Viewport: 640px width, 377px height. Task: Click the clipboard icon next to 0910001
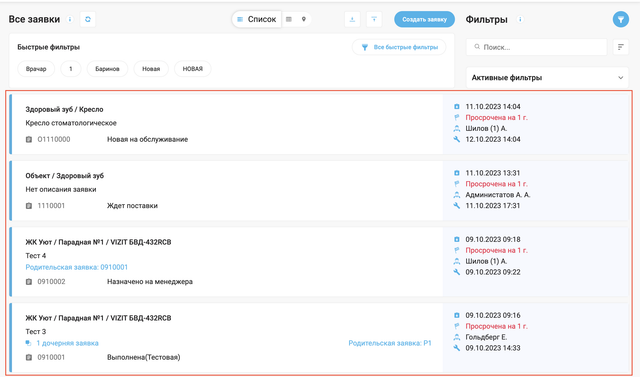coord(29,357)
